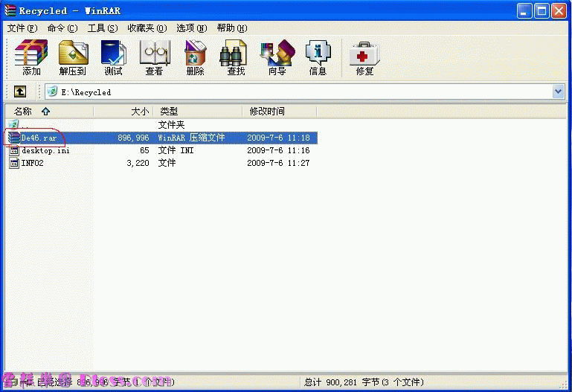The image size is (572, 392).
Task: Click the 修复 (Repair) first-aid icon
Action: [364, 54]
